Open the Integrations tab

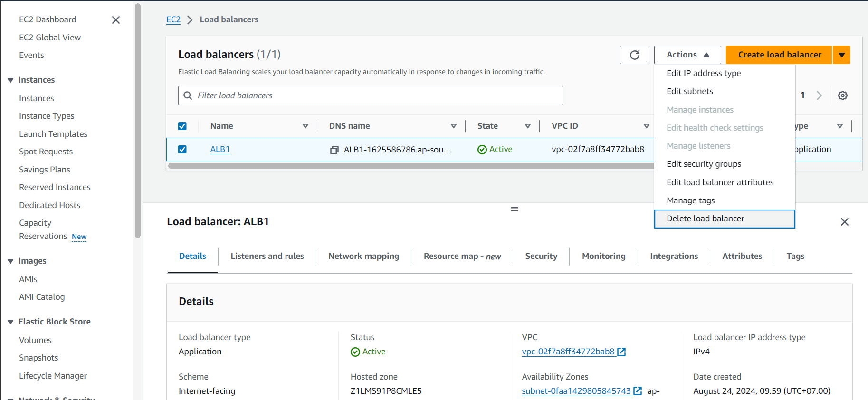point(674,256)
